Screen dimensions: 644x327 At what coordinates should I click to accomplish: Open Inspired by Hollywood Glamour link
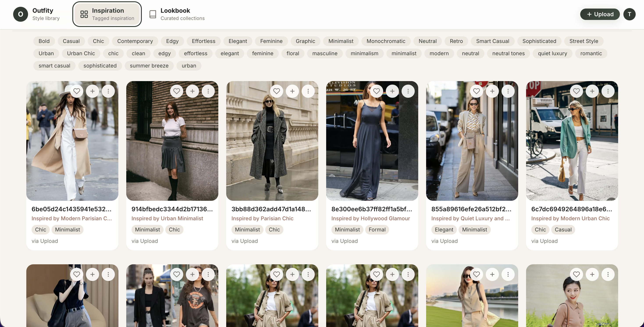(x=370, y=219)
